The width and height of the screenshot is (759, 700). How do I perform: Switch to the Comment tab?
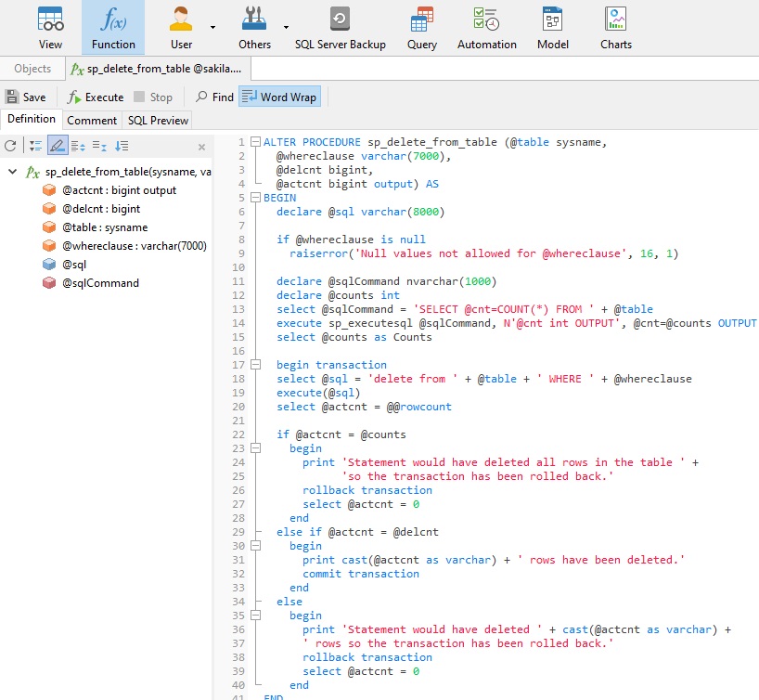tap(92, 120)
